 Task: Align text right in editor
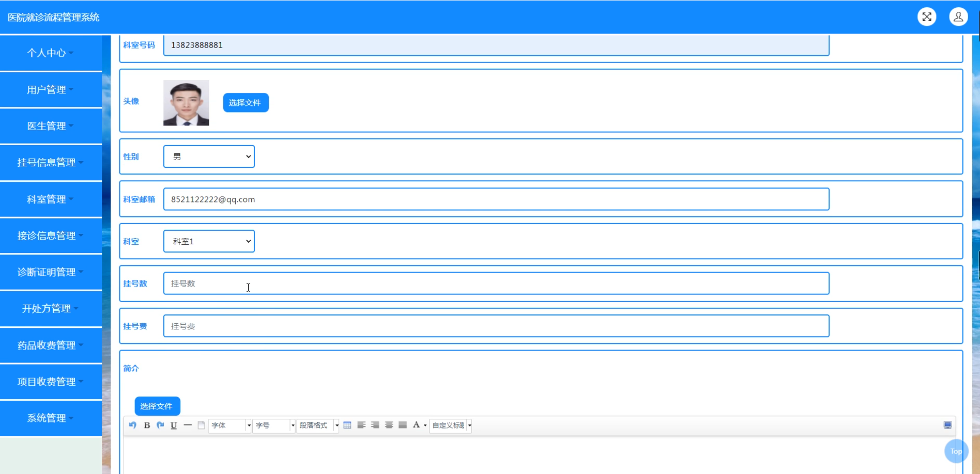[x=375, y=425]
